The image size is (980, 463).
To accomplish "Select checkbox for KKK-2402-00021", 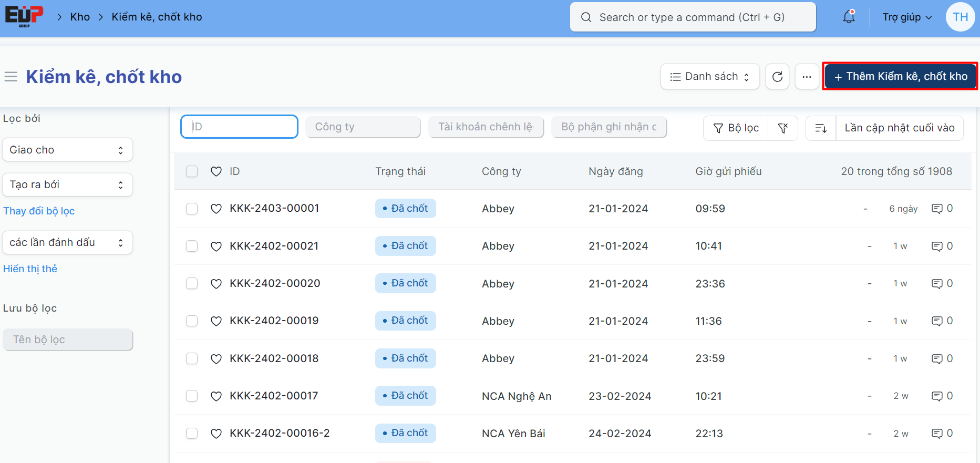I will [x=192, y=246].
